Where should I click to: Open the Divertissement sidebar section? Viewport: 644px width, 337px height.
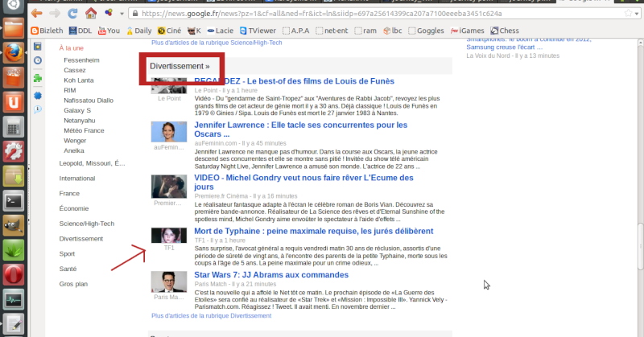(81, 239)
